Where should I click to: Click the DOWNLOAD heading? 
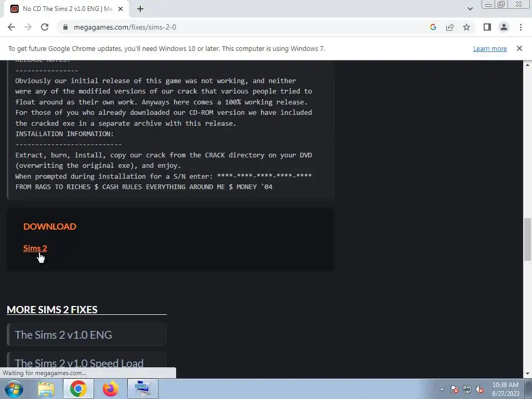pos(50,227)
